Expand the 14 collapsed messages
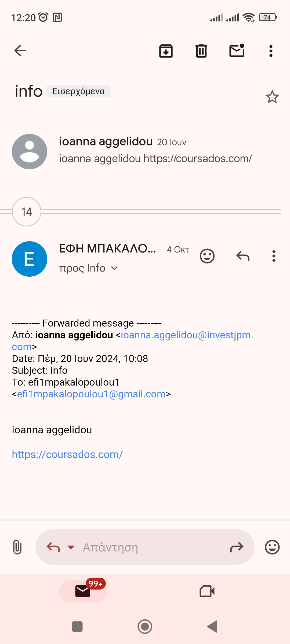The image size is (290, 644). (x=27, y=212)
